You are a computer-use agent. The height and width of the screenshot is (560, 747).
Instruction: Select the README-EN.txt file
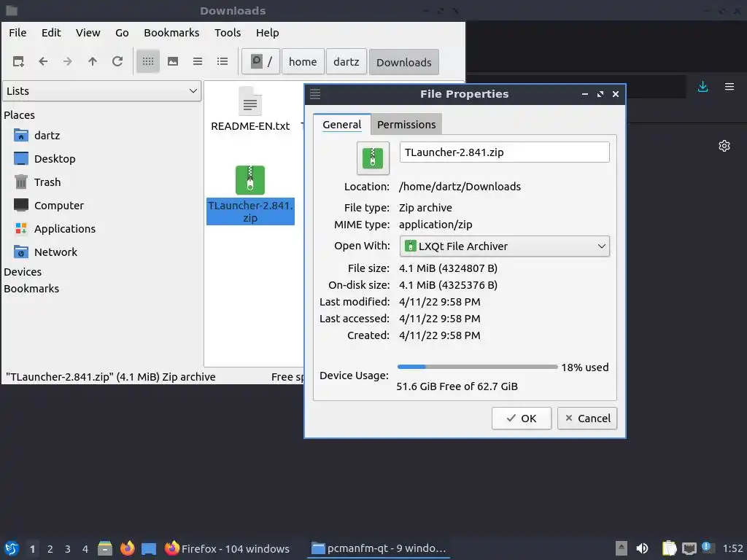(x=250, y=109)
